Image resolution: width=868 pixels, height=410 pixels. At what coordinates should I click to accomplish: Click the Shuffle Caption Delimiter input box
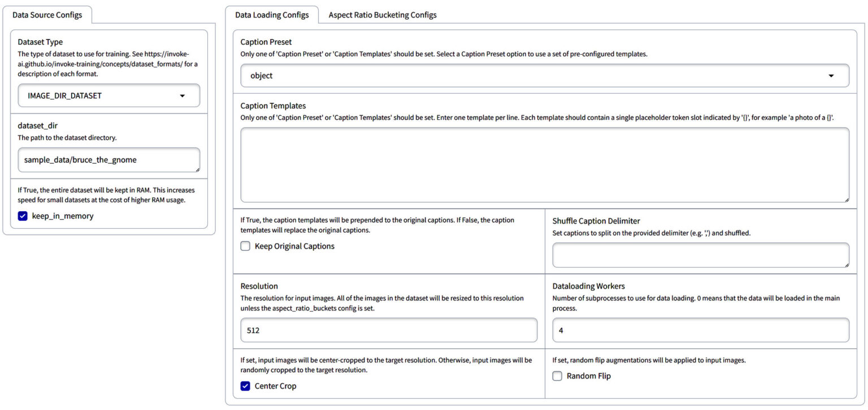[701, 255]
